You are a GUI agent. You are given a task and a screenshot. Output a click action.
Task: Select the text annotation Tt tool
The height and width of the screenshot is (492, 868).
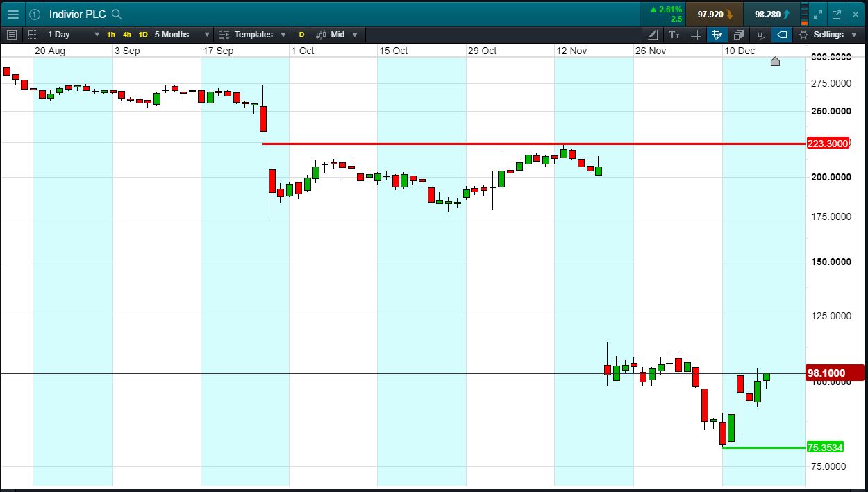[x=674, y=34]
